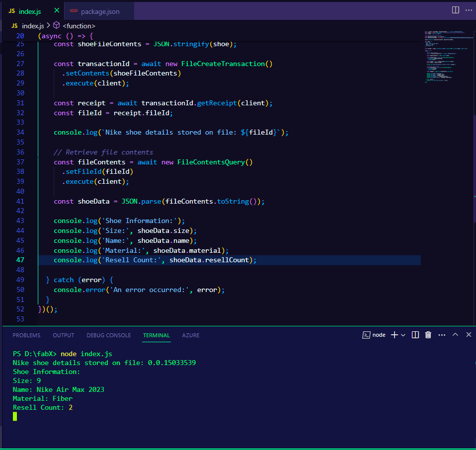The image size is (476, 450).
Task: Click 'JSON.parse' on line 41
Action: pyautogui.click(x=141, y=202)
